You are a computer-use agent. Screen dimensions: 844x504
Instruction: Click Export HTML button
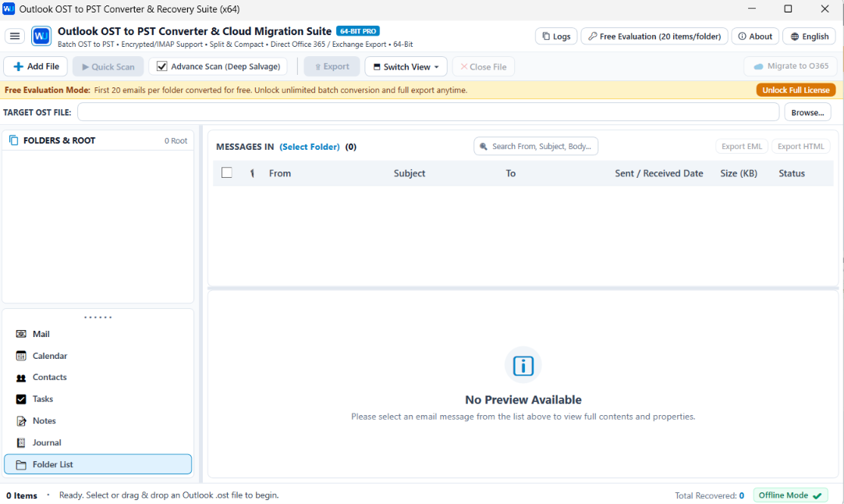click(801, 147)
